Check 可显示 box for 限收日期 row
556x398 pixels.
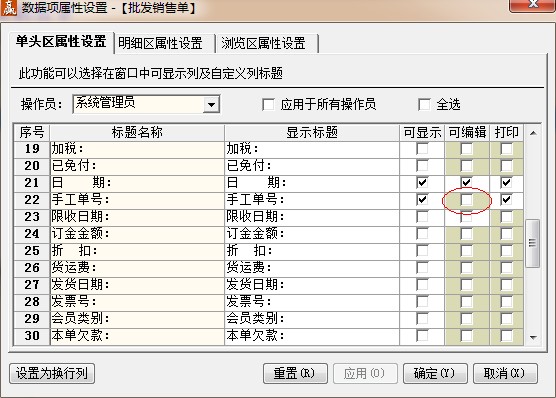click(422, 217)
